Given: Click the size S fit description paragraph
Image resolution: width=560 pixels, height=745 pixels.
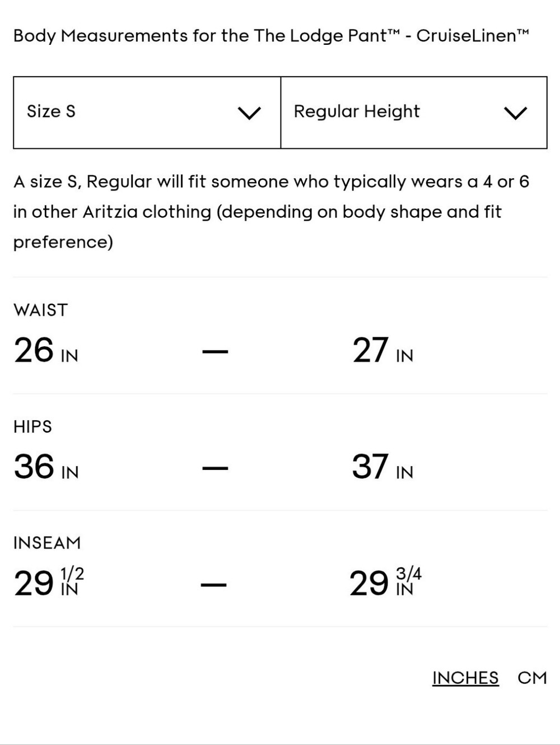Looking at the screenshot, I should point(271,212).
